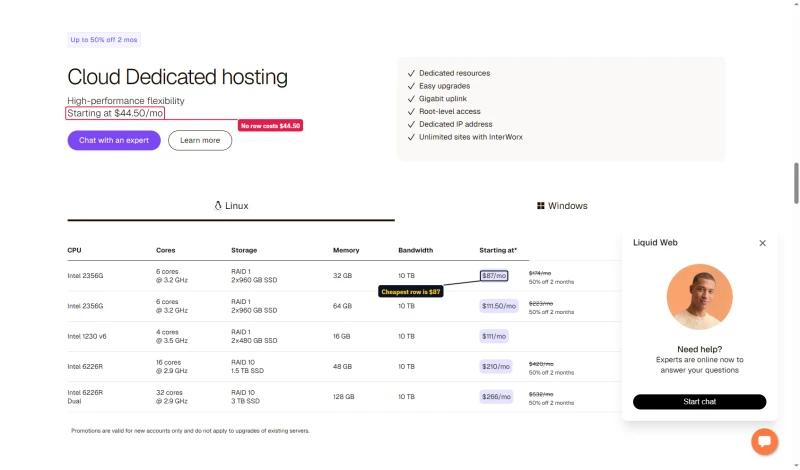This screenshot has height=470, width=800.
Task: Click the 'Dedicated IP address' feature item
Action: 456,124
